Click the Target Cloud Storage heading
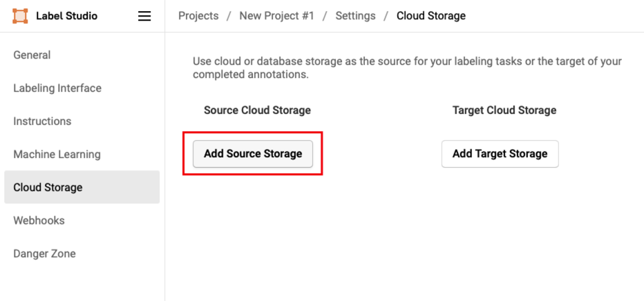644x301 pixels. point(504,110)
